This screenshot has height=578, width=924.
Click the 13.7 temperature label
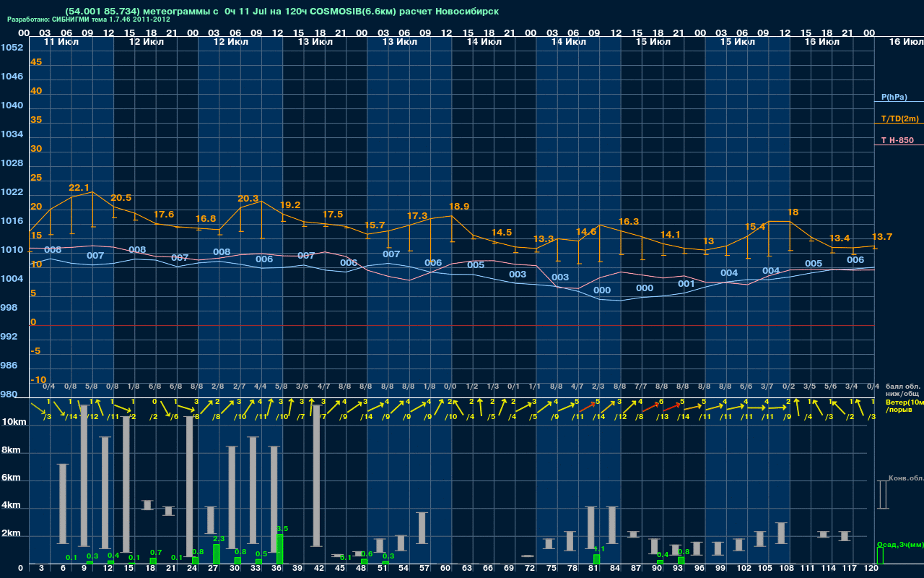click(882, 237)
